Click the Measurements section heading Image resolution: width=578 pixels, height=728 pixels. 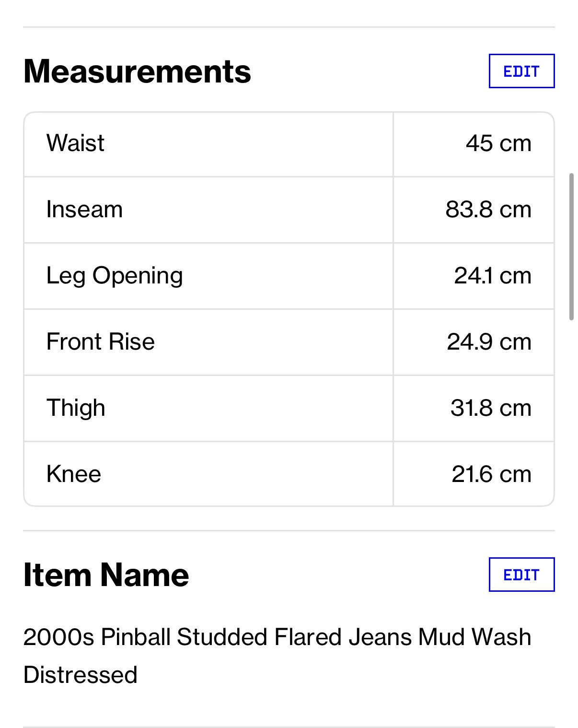[137, 71]
